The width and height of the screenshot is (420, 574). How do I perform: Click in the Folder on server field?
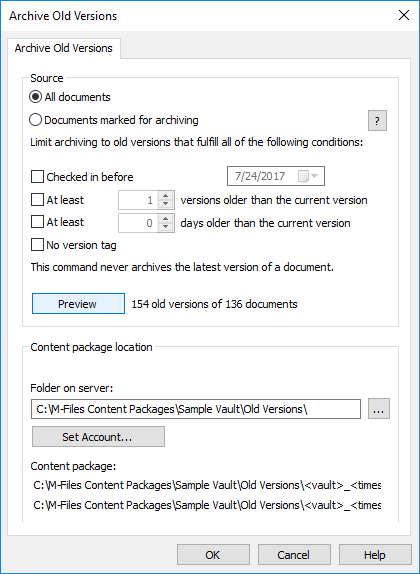[196, 409]
